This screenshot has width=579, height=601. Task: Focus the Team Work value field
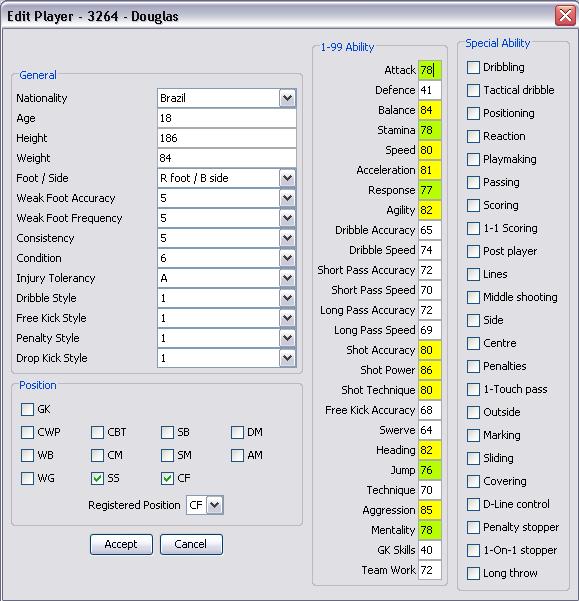tap(430, 570)
